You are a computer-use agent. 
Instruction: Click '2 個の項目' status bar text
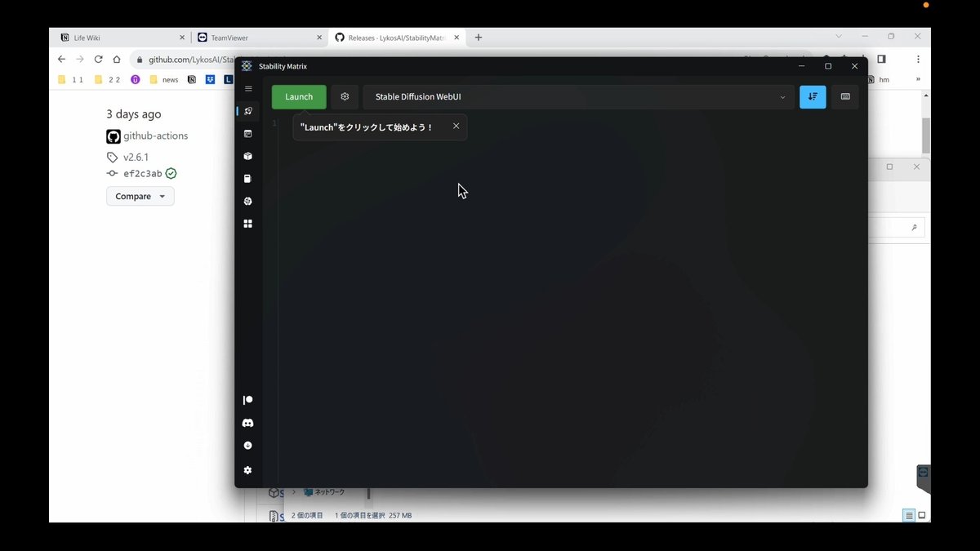coord(307,516)
